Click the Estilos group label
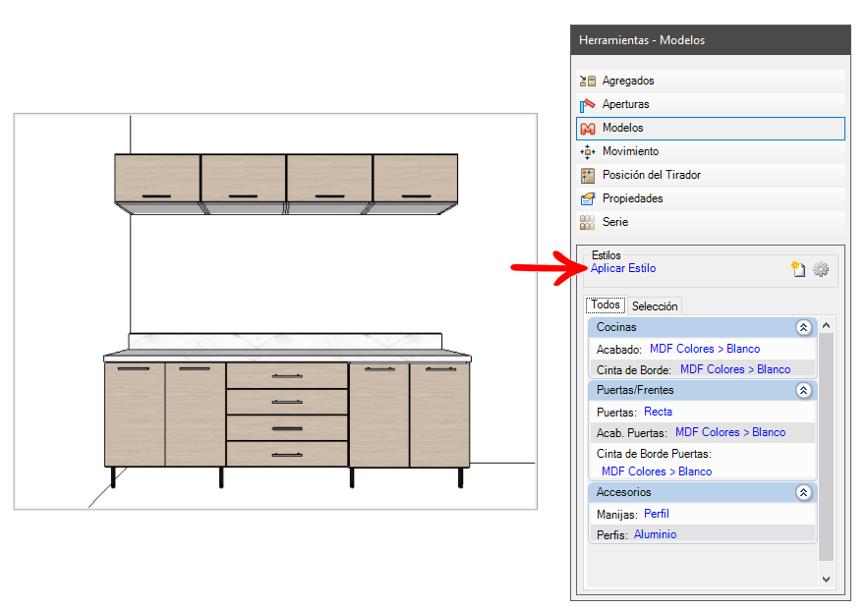This screenshot has height=609, width=868. click(607, 255)
